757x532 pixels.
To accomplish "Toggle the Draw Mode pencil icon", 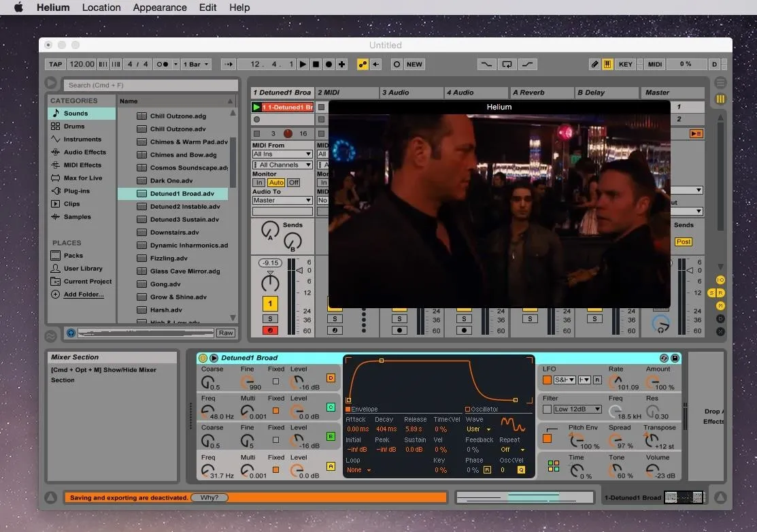I will coord(594,64).
